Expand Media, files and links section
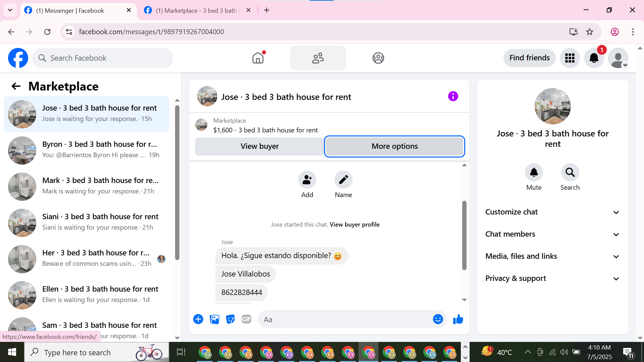This screenshot has height=362, width=644. pyautogui.click(x=552, y=256)
